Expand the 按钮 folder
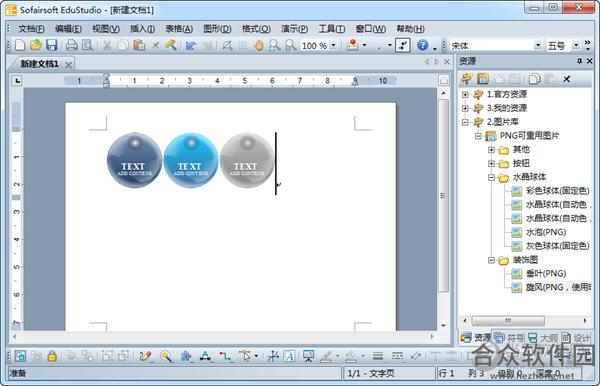The image size is (600, 386). [x=492, y=163]
